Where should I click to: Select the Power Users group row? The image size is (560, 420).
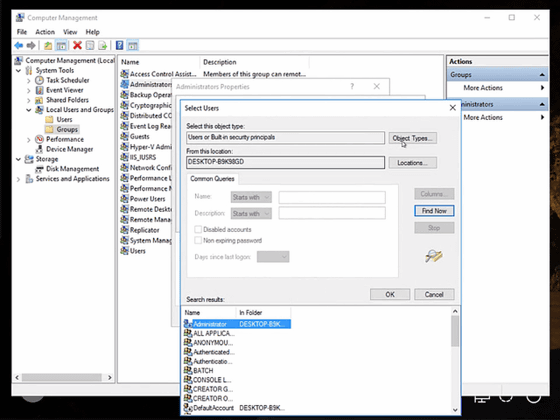point(147,199)
